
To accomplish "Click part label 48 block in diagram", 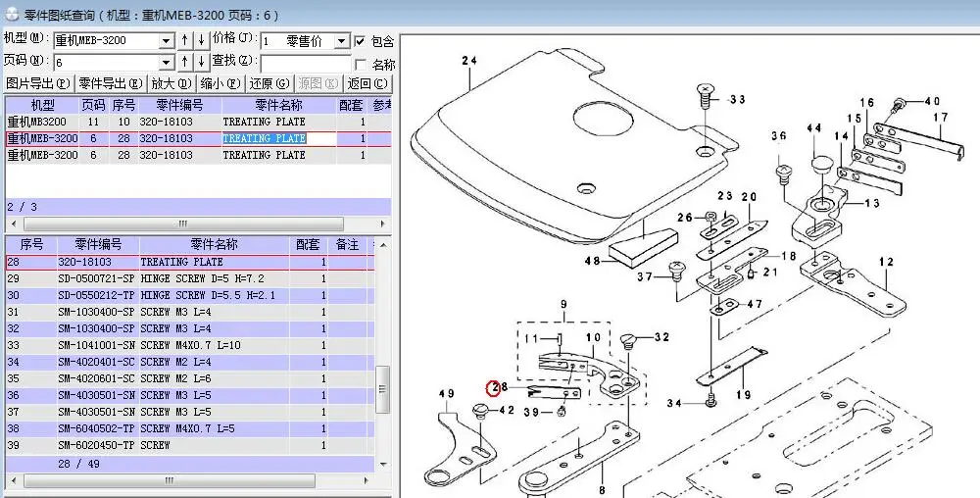I will click(593, 261).
